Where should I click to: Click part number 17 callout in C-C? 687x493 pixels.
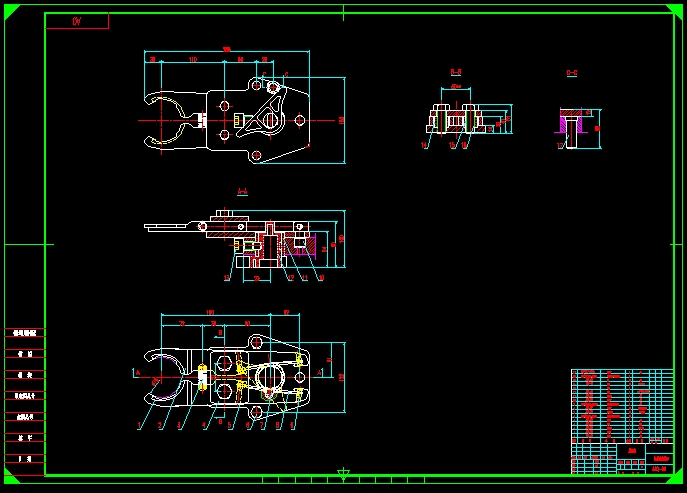coord(559,146)
